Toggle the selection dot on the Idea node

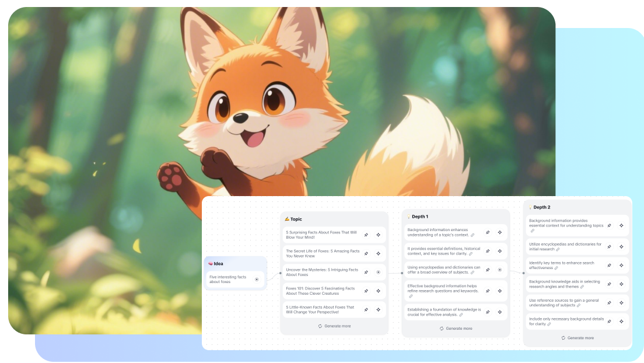(x=257, y=279)
